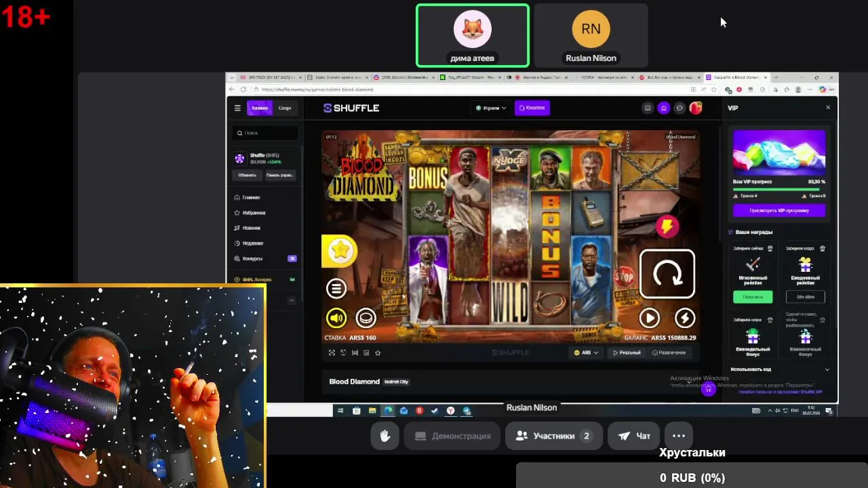The height and width of the screenshot is (488, 868).
Task: Raise hand in the meeting toolbar
Action: [385, 436]
